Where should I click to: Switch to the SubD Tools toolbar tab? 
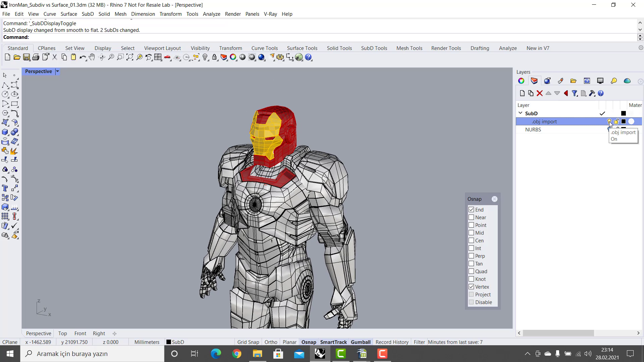(x=374, y=48)
